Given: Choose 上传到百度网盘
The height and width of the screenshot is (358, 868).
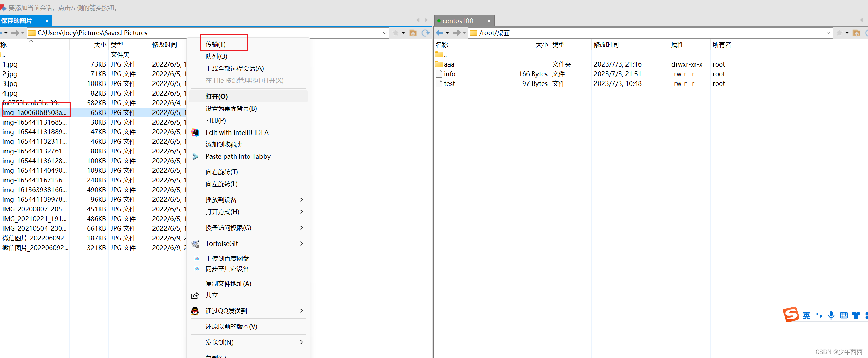Looking at the screenshot, I should (248, 259).
